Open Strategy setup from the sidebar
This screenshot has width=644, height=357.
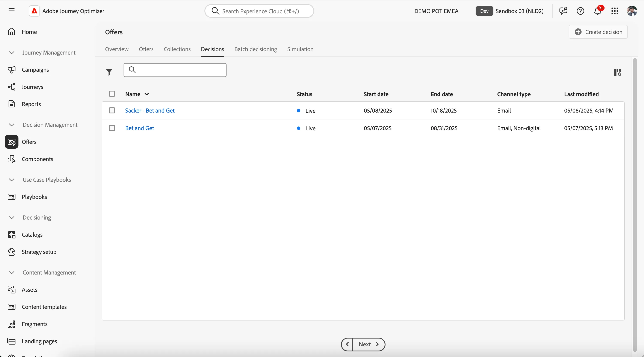[x=32, y=252]
